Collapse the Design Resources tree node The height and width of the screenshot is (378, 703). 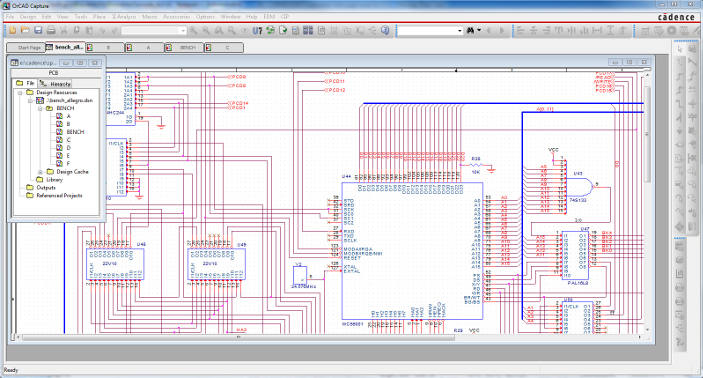(20, 92)
